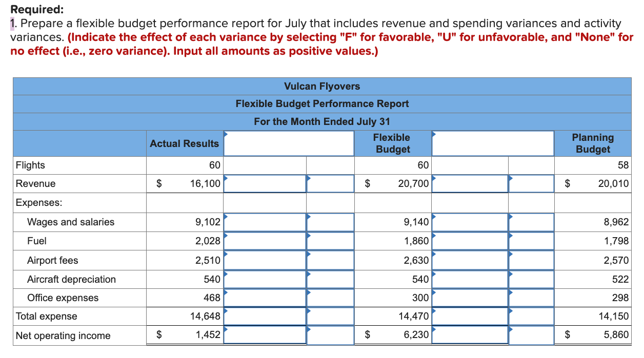
Task: Click the 'Office expenses' row label
Action: click(x=63, y=298)
